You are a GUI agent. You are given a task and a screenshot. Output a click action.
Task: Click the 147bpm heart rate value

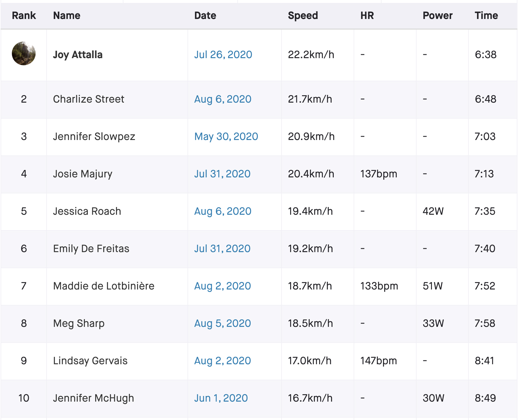click(379, 361)
